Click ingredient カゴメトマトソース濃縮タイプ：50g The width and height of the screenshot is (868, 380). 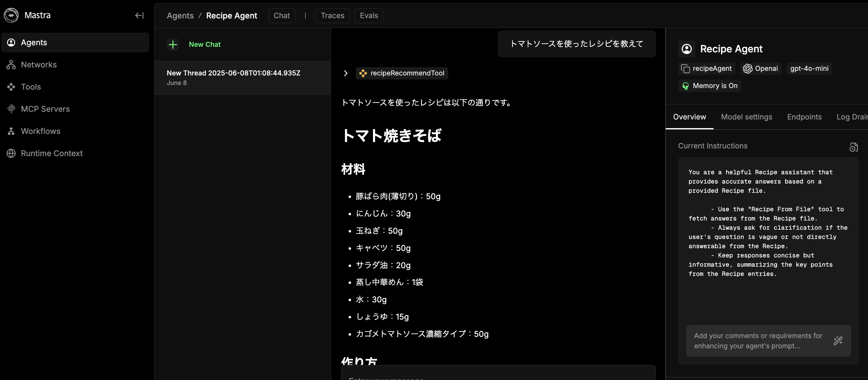[422, 334]
